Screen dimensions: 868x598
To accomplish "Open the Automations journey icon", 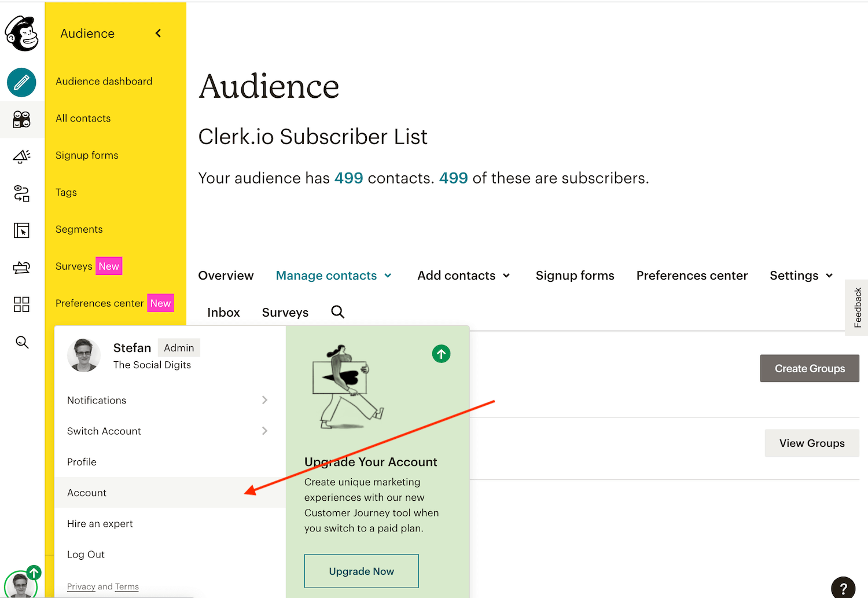I will pyautogui.click(x=21, y=193).
